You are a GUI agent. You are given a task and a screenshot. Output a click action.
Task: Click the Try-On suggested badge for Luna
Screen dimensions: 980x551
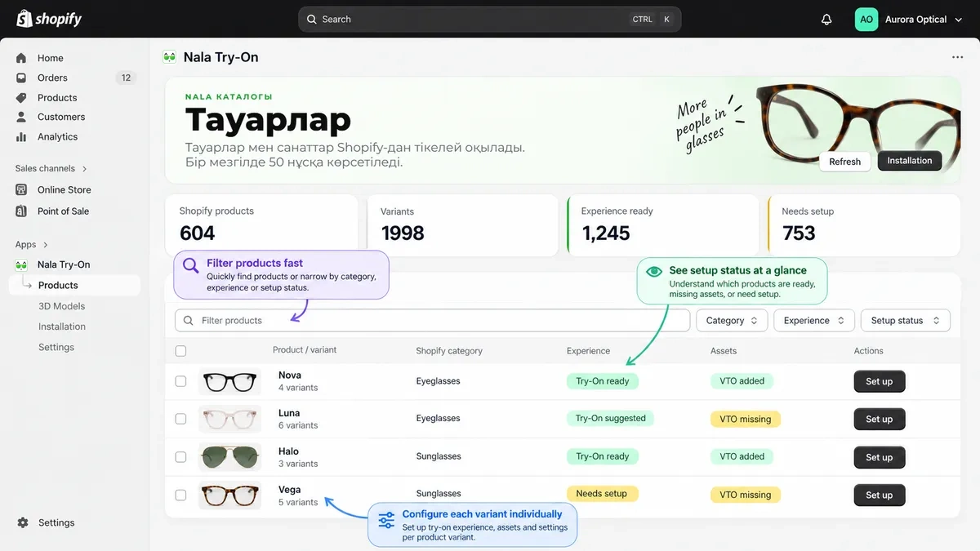pos(611,419)
